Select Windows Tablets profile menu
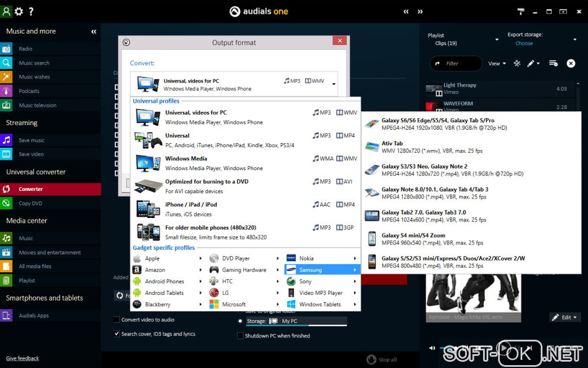The width and height of the screenshot is (588, 368). click(x=322, y=304)
